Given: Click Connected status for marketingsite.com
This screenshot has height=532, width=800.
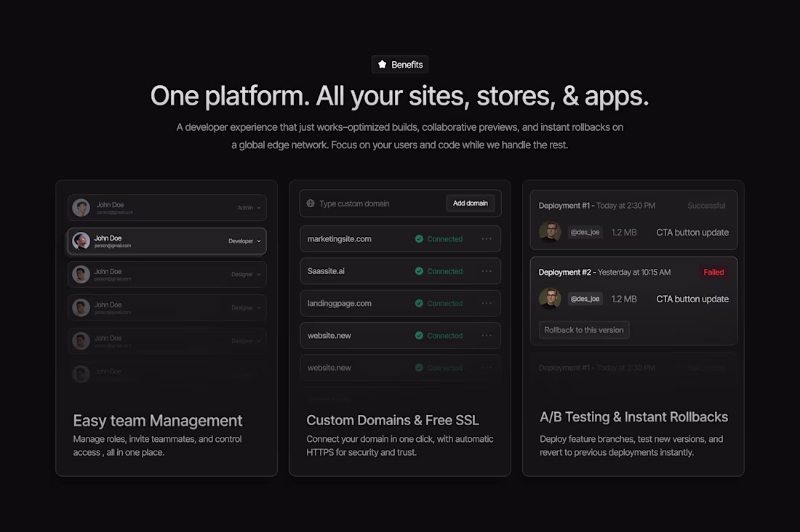Looking at the screenshot, I should click(445, 238).
